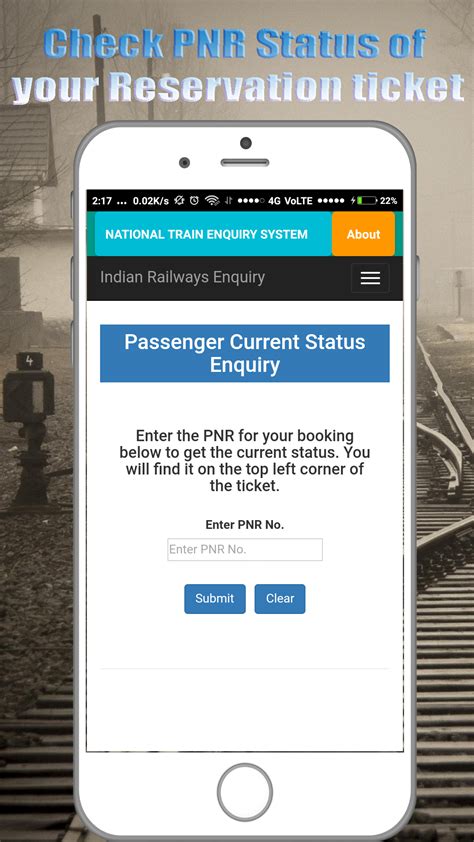Tap the 4G VoLTE network indicator

[290, 201]
